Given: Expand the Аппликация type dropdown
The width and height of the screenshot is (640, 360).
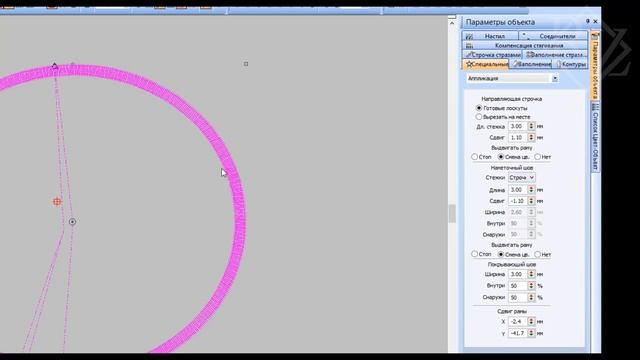Looking at the screenshot, I should coord(555,78).
